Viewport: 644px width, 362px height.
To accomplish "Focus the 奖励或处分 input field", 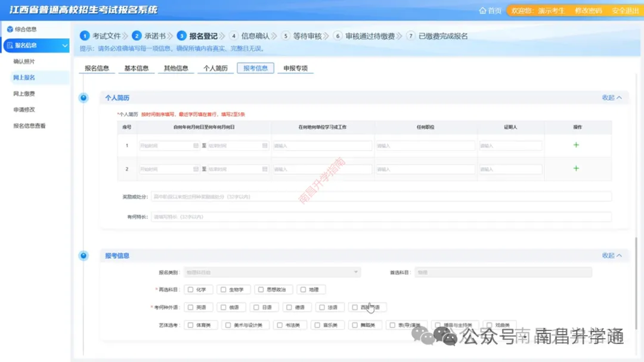I will (x=381, y=197).
